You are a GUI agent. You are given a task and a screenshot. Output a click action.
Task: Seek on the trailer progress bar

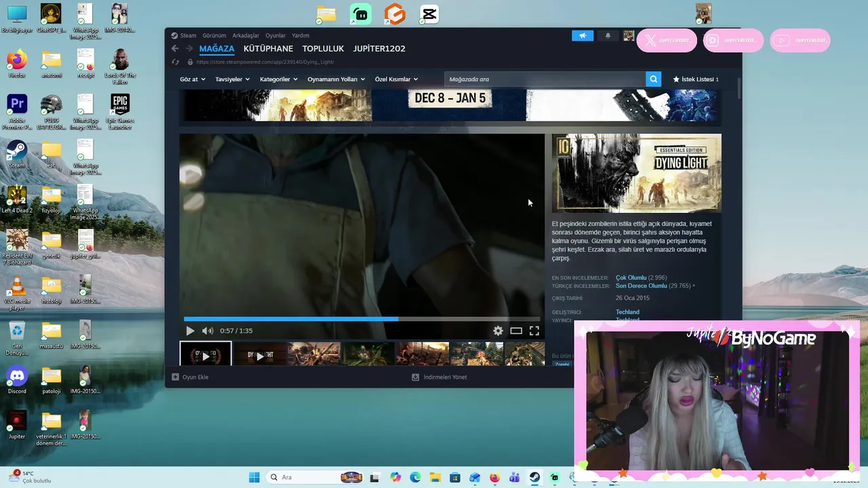[x=362, y=319]
